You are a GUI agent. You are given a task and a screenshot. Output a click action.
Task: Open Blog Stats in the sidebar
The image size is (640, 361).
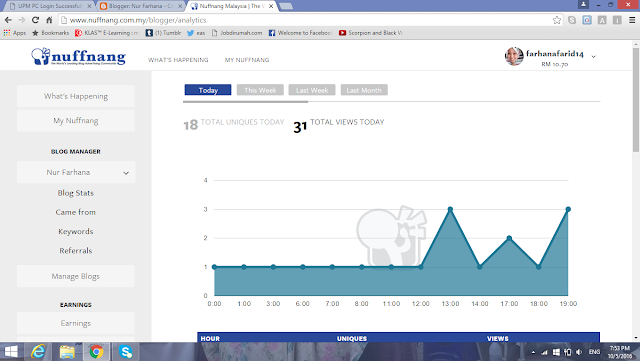[x=76, y=193]
